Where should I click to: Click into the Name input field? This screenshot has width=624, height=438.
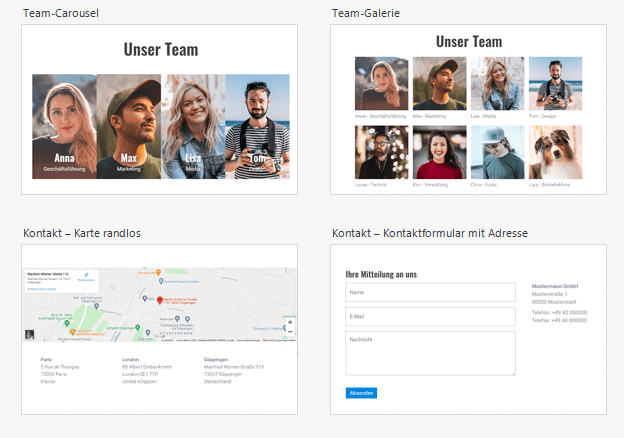click(x=431, y=292)
